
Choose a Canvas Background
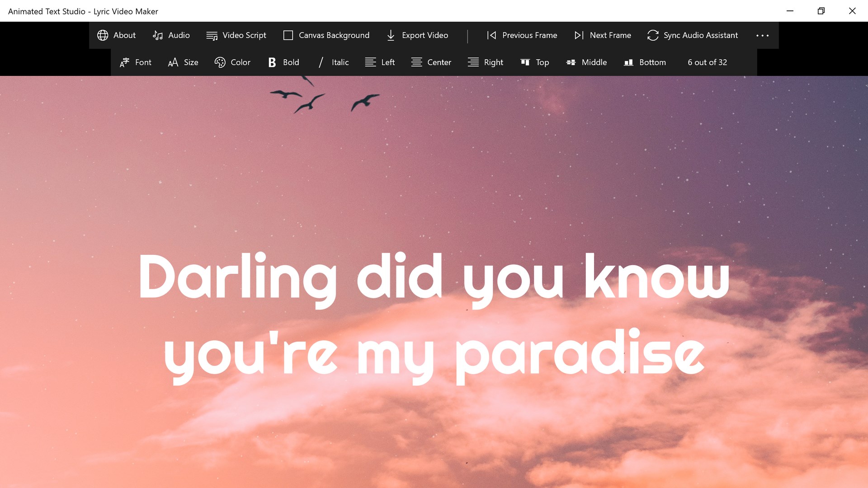pos(326,35)
